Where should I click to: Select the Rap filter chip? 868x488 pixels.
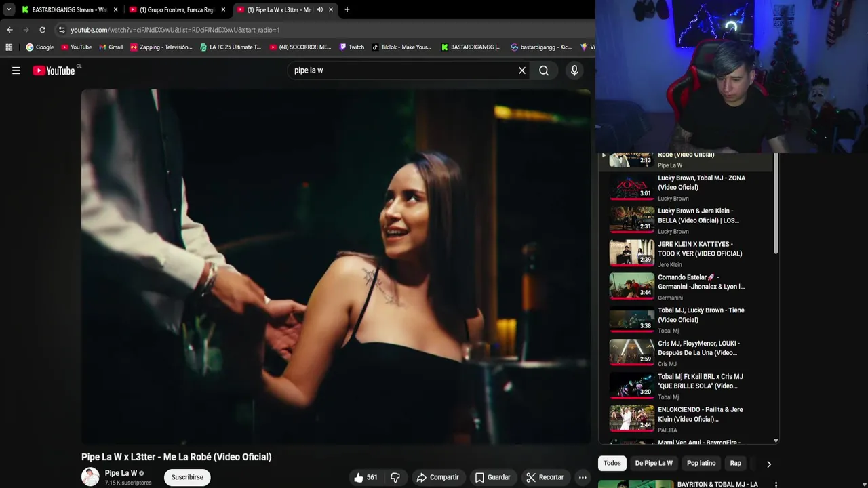(x=736, y=464)
